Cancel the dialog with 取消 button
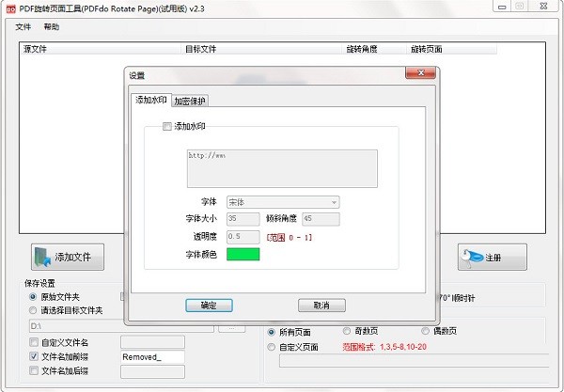Screen dimensions: 564x392 (x=321, y=306)
